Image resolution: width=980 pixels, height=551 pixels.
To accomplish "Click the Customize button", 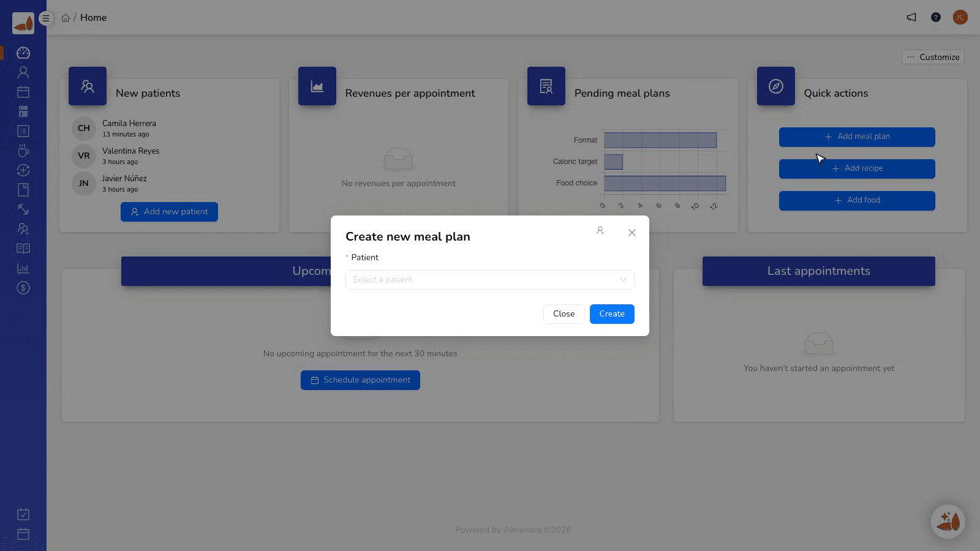I will point(933,57).
